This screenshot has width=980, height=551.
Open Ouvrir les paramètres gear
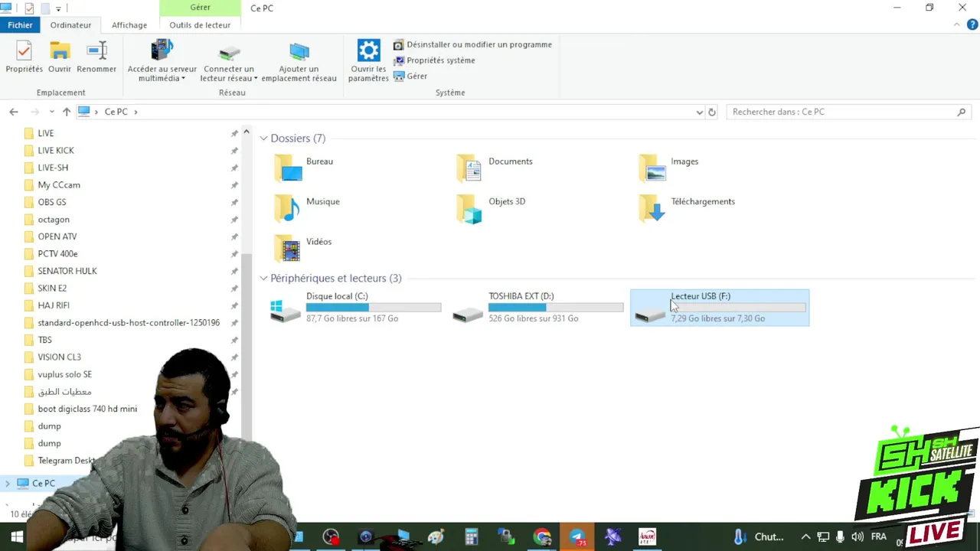(369, 51)
